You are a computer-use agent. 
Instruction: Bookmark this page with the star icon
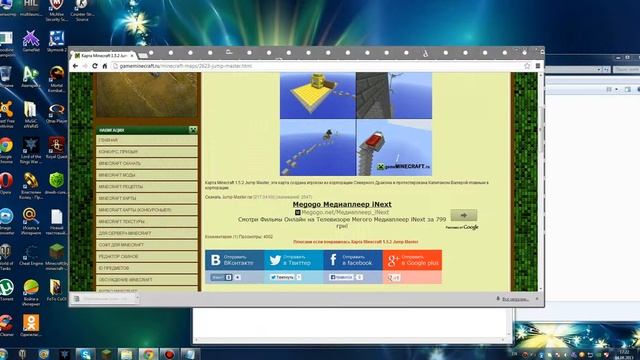(x=527, y=66)
